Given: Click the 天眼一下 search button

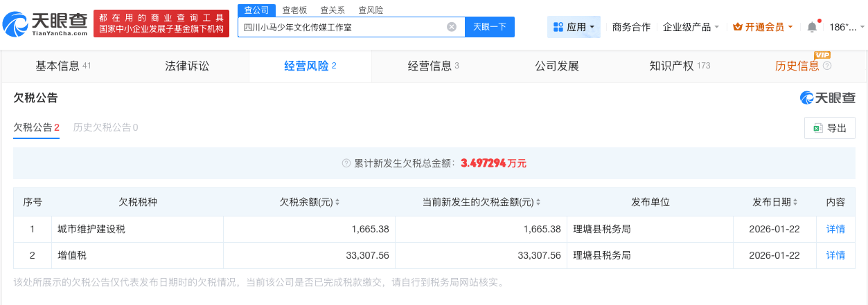Looking at the screenshot, I should (489, 27).
